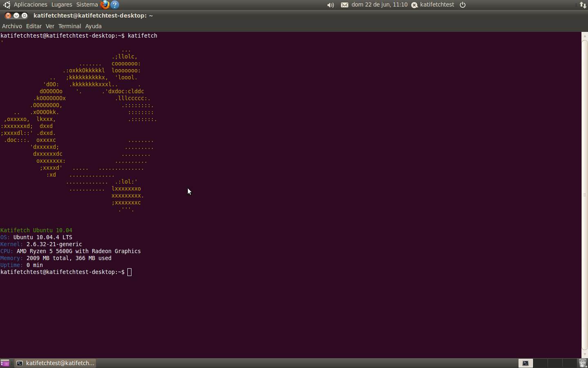588x368 pixels.
Task: Open the Terminal menu in the terminal window
Action: tap(69, 26)
